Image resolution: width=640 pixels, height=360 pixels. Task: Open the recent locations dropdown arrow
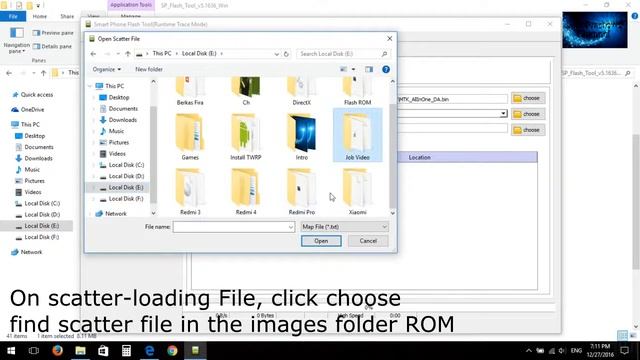coord(118,54)
